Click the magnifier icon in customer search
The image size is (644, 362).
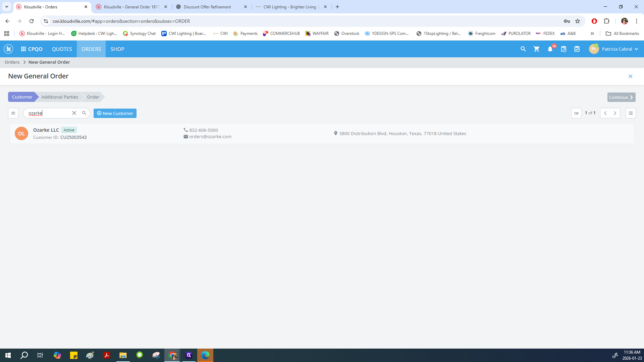point(84,113)
